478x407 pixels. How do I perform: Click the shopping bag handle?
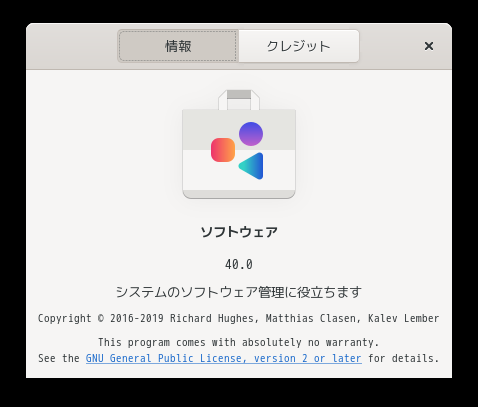[x=239, y=100]
